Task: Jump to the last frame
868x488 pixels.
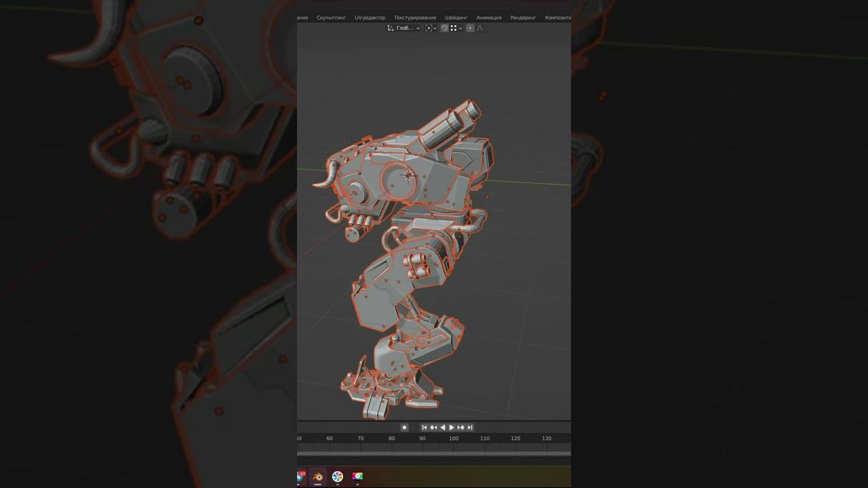Action: coord(469,427)
